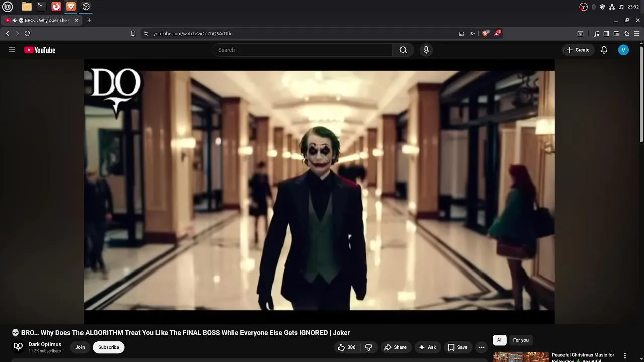Save the video to a playlist
This screenshot has width=644, height=362.
[x=457, y=347]
